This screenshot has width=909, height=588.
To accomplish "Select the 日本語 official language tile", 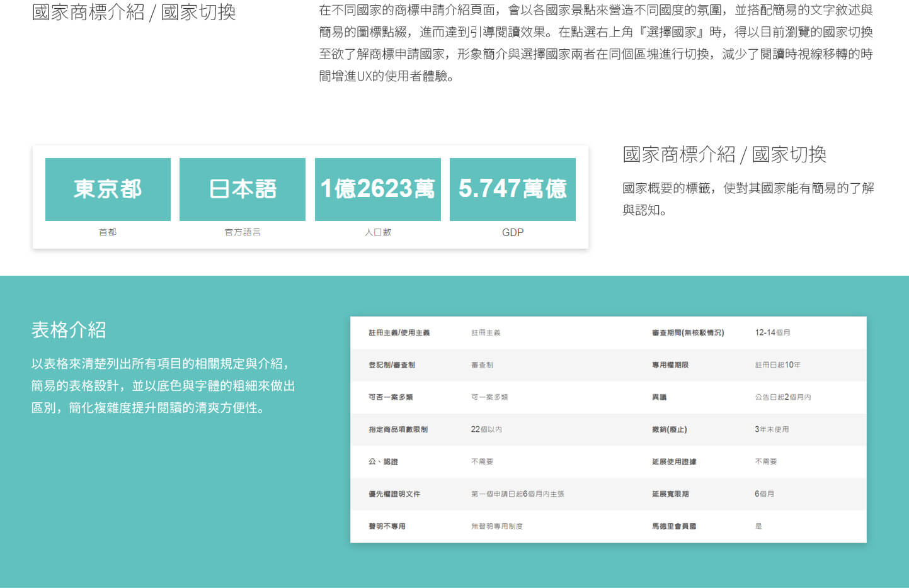I will (x=242, y=189).
